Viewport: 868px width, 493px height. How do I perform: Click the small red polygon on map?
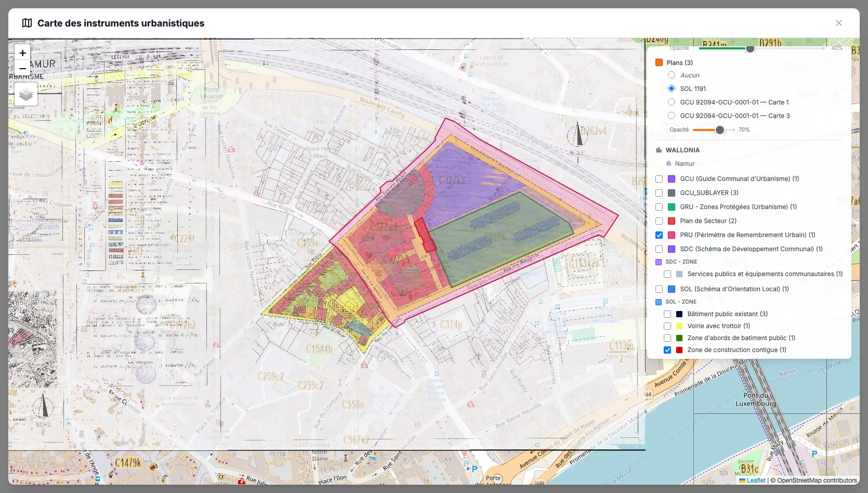pos(425,236)
